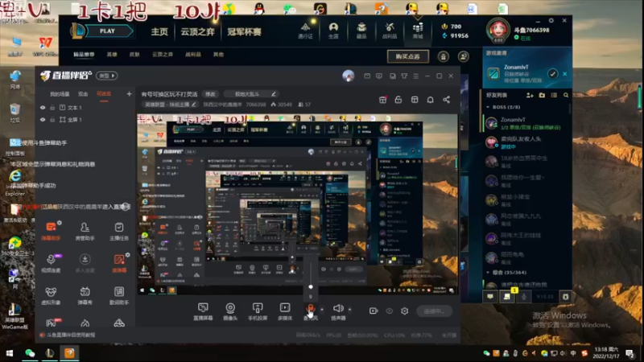Image resolution: width=644 pixels, height=362 pixels.
Task: Toggle lock on 文本 1 source
Action: (52, 108)
